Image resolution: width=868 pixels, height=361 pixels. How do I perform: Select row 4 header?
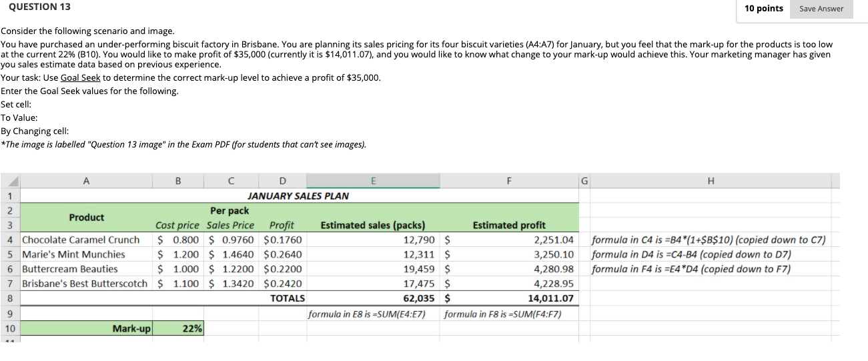click(x=10, y=240)
